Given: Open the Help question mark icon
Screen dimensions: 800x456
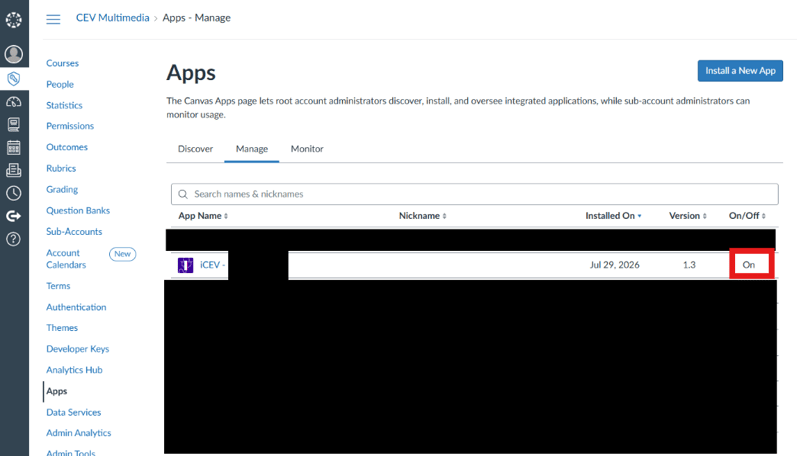Looking at the screenshot, I should pos(14,239).
